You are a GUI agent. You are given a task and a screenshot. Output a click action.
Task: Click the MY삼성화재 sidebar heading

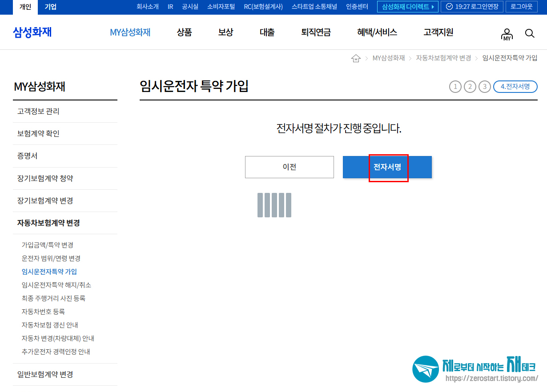[x=40, y=87]
